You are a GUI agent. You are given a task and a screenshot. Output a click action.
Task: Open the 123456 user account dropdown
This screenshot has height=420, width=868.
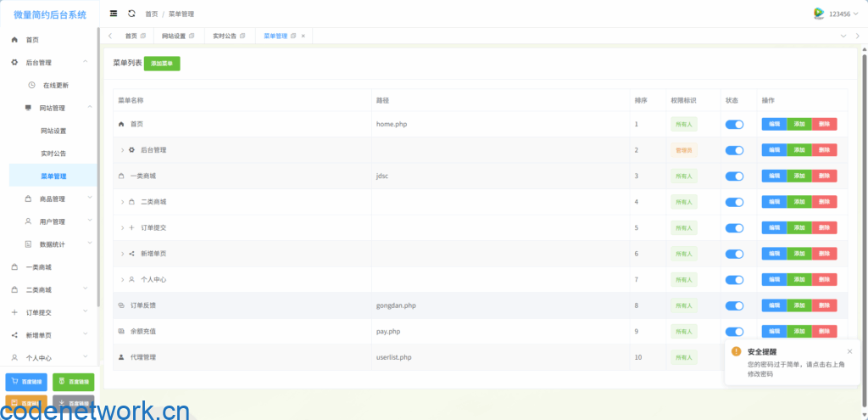pyautogui.click(x=839, y=14)
